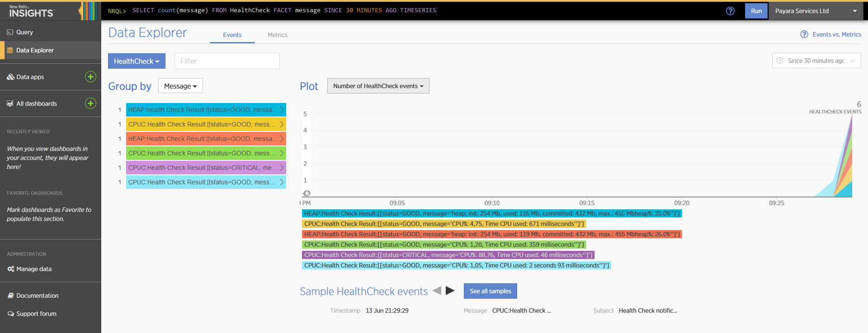This screenshot has width=868, height=333.
Task: Click the plus icon beside All dashboards
Action: tap(90, 103)
